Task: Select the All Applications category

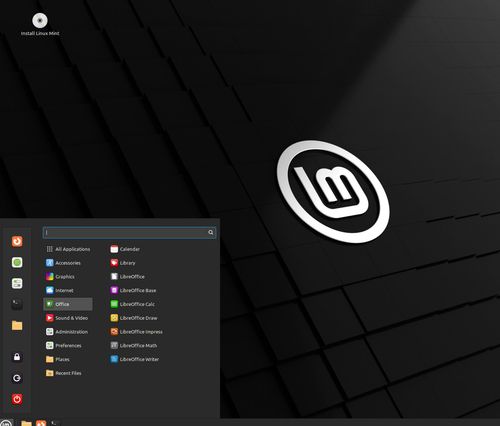Action: coord(68,249)
